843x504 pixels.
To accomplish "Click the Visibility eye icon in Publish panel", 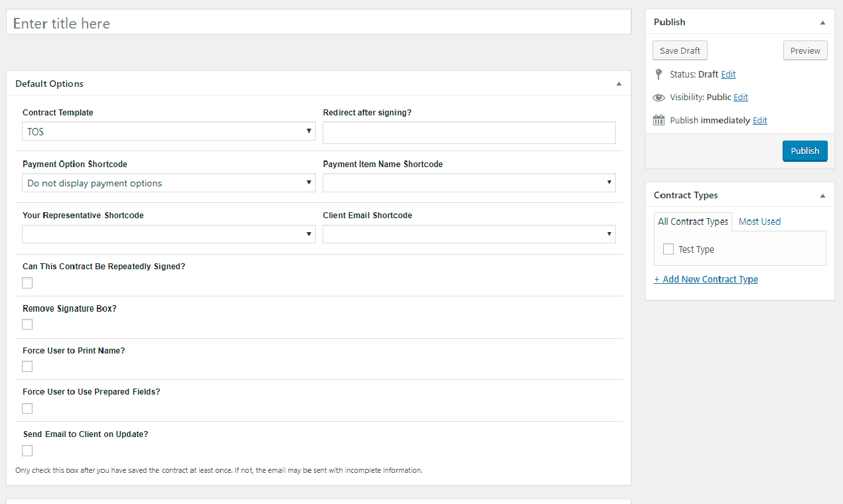I will (658, 97).
